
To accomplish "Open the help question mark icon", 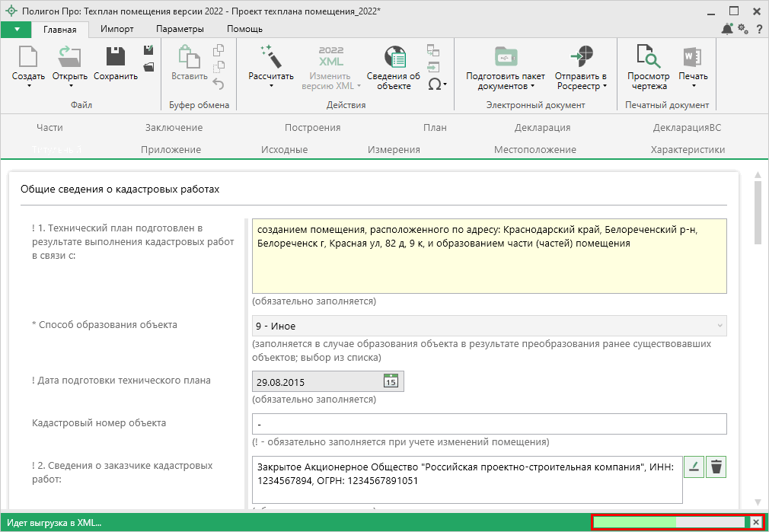I will click(x=759, y=29).
